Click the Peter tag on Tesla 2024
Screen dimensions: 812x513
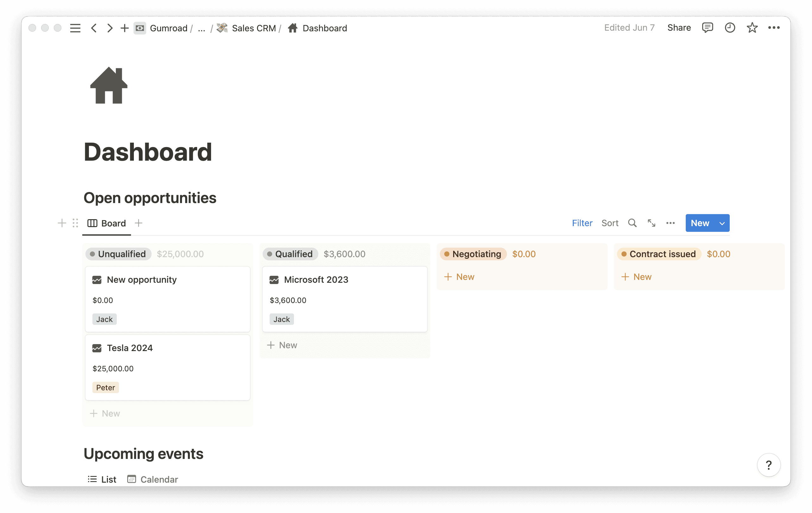coord(106,388)
